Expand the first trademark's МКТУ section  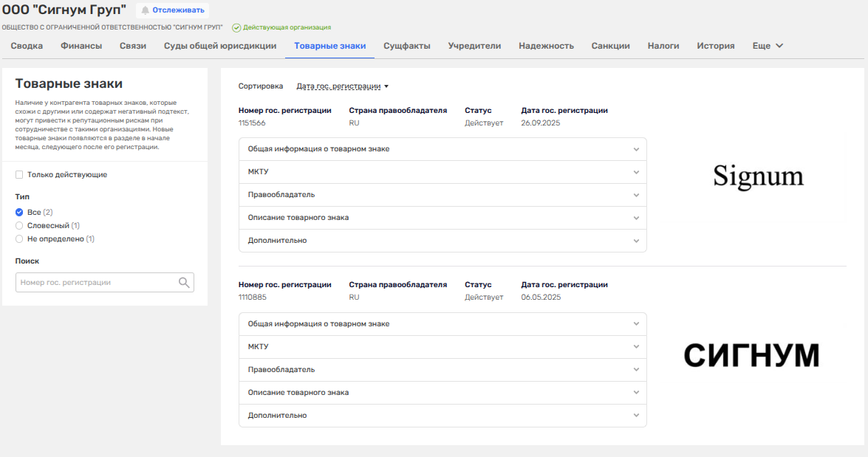442,172
